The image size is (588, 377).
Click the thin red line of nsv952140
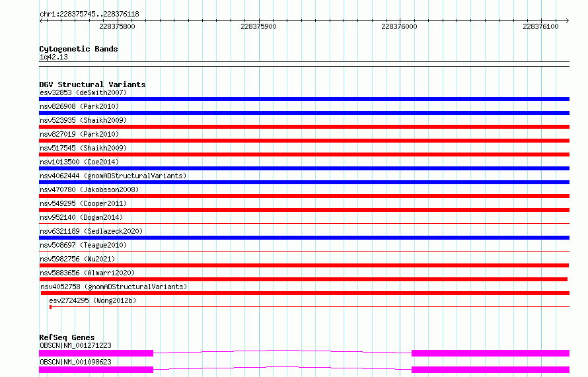click(304, 223)
